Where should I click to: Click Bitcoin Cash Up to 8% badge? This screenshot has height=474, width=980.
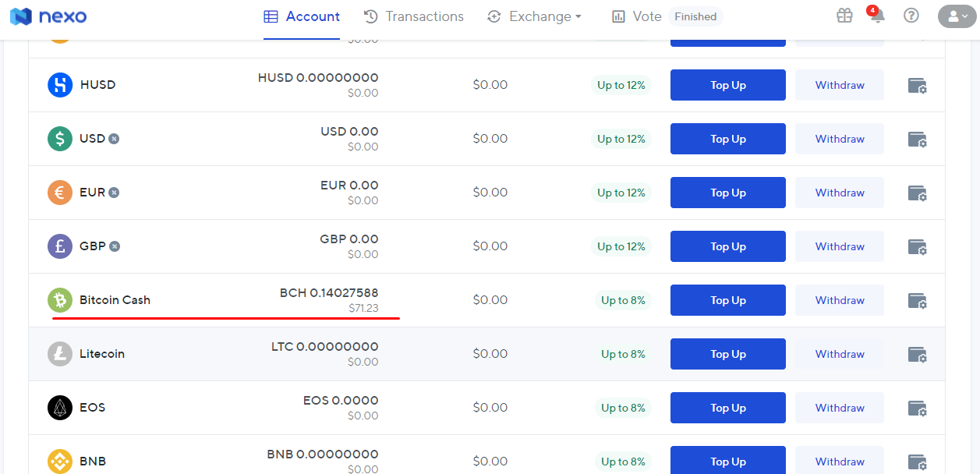(x=623, y=300)
